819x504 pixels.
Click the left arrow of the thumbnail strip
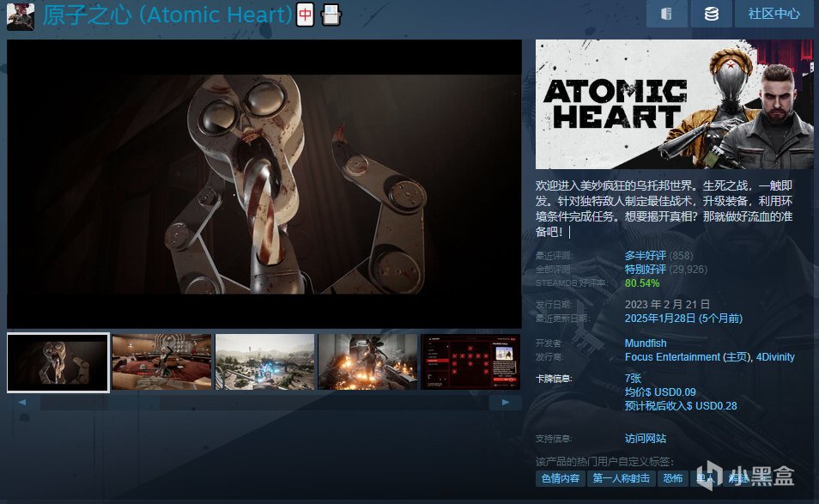(22, 402)
